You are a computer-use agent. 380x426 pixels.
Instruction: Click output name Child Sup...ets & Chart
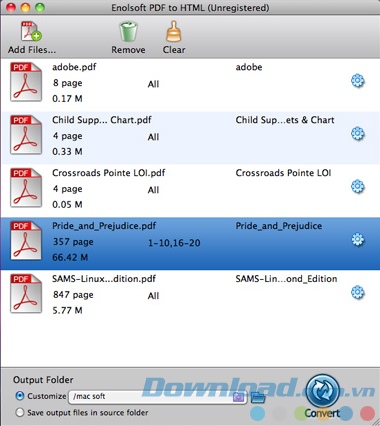click(x=285, y=120)
